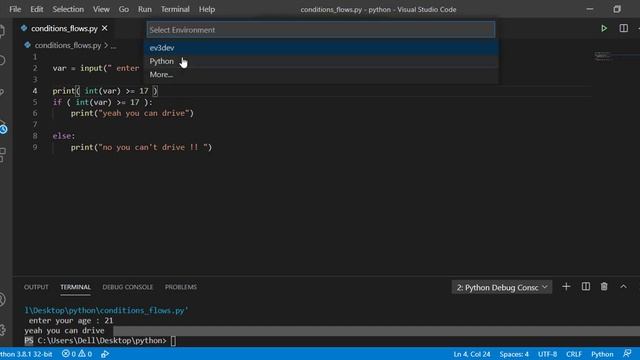640x360 pixels.
Task: Kill the terminal with trash icon
Action: (x=604, y=287)
